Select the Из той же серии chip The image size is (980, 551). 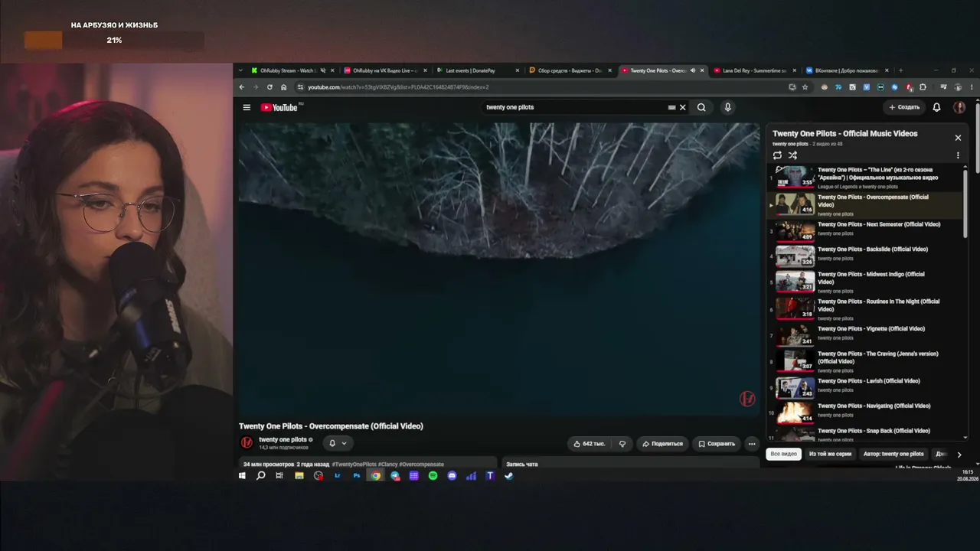[x=830, y=454]
